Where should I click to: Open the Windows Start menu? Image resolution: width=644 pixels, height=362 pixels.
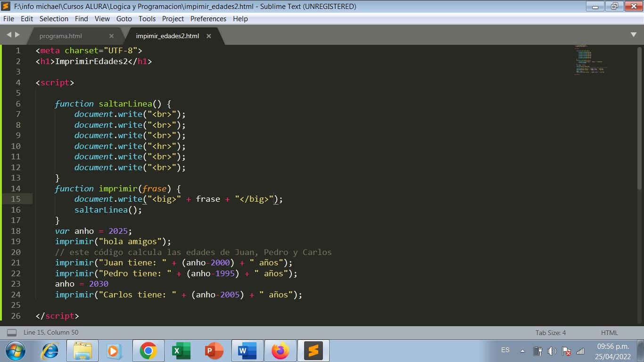click(x=15, y=351)
